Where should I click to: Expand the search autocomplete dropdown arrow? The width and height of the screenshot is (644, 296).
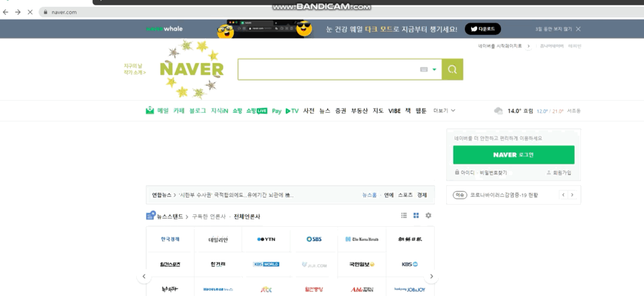pyautogui.click(x=434, y=70)
